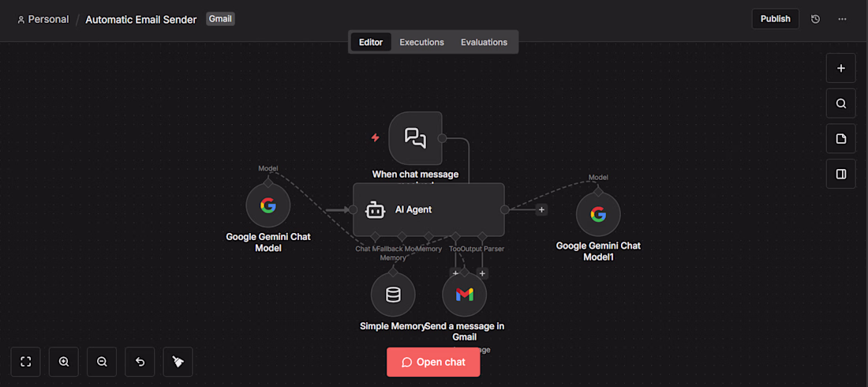Open the Personal workspace breadcrumb
This screenshot has width=868, height=387.
(43, 20)
